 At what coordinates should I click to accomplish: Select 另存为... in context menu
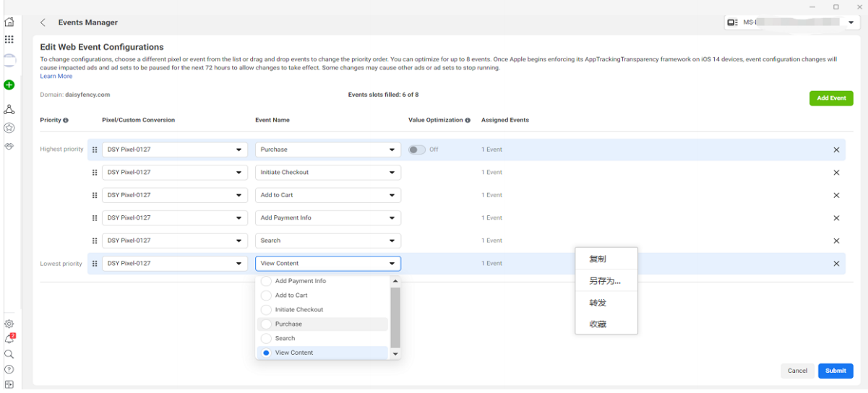(x=605, y=281)
